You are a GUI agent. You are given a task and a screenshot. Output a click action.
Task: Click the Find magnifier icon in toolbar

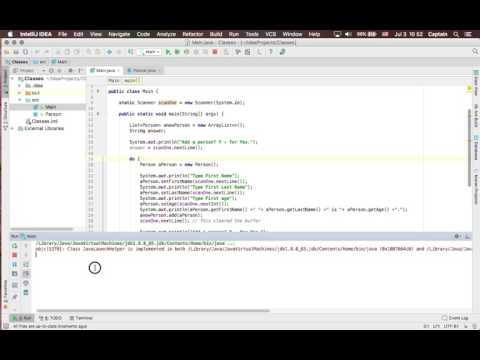point(89,52)
